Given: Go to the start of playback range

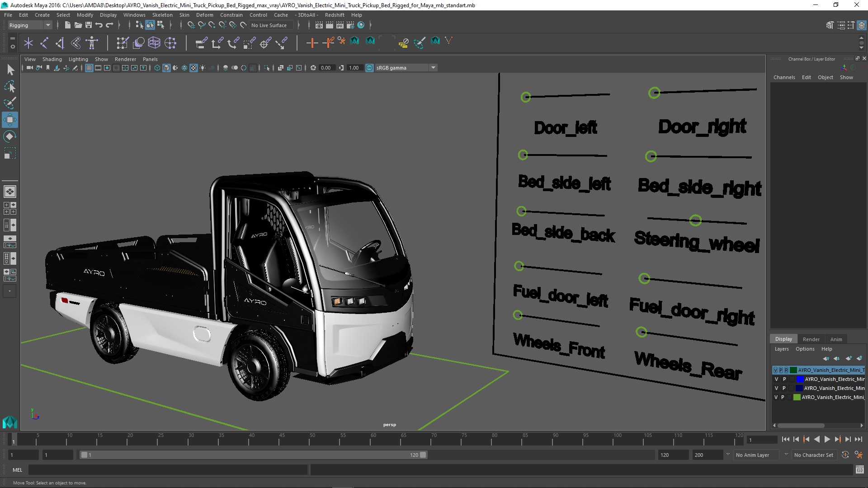Looking at the screenshot, I should pyautogui.click(x=785, y=439).
